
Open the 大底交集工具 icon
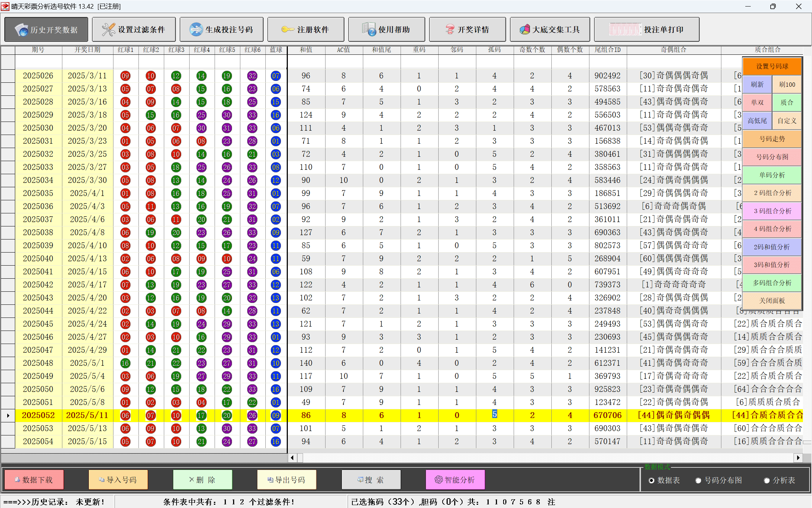pyautogui.click(x=525, y=30)
